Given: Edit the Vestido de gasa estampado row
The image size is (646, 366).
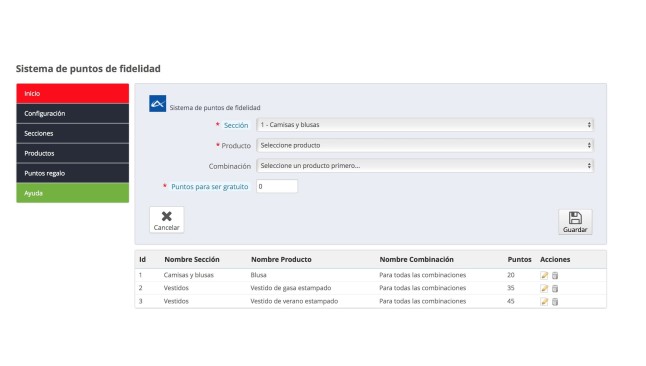Looking at the screenshot, I should [x=544, y=289].
